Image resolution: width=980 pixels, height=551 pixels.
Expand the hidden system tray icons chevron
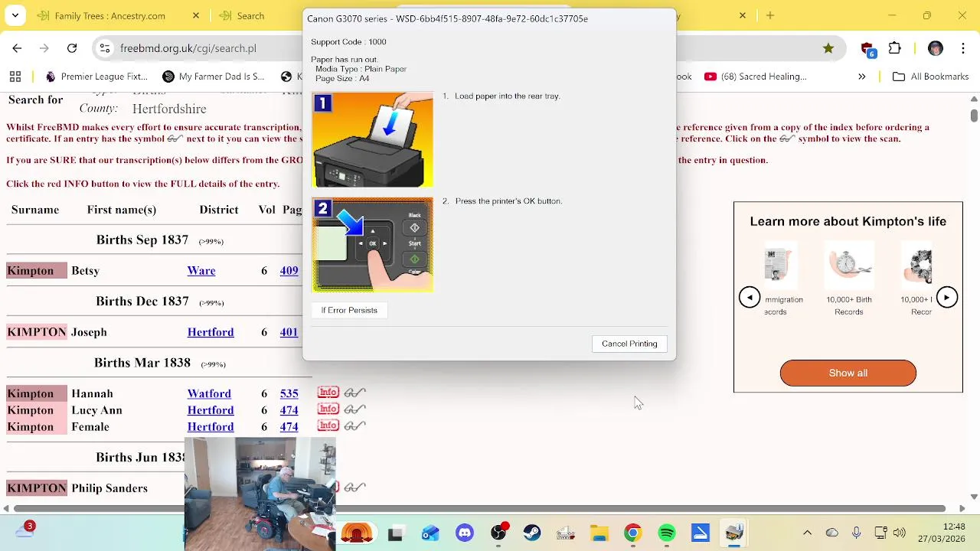807,533
